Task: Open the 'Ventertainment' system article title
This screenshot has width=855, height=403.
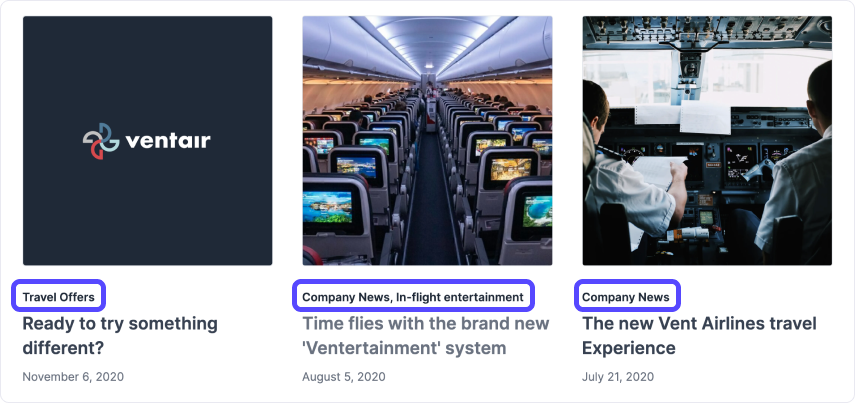Action: coord(425,335)
